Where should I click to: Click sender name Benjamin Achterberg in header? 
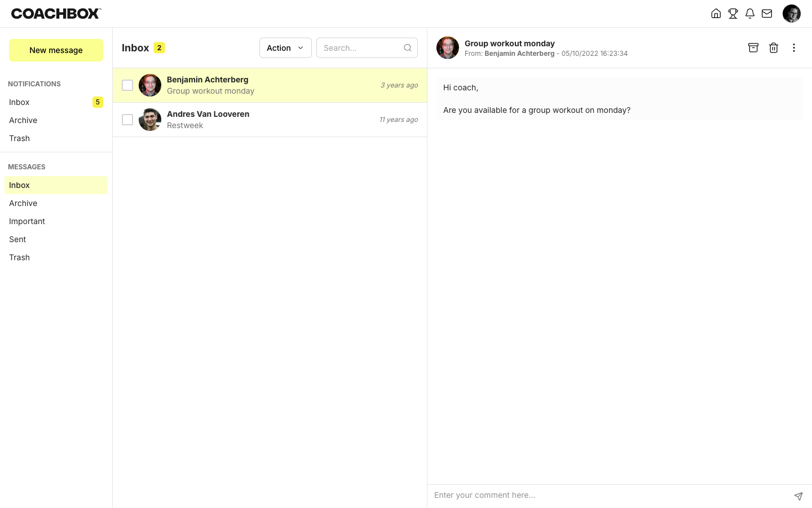[x=519, y=54]
